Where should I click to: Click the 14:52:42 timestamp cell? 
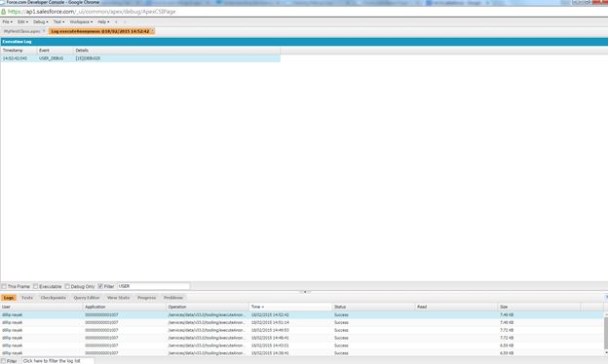(x=15, y=58)
